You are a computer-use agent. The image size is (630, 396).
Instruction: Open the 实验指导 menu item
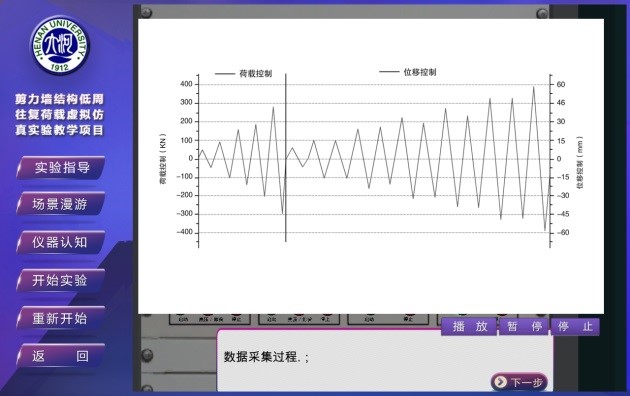[61, 167]
